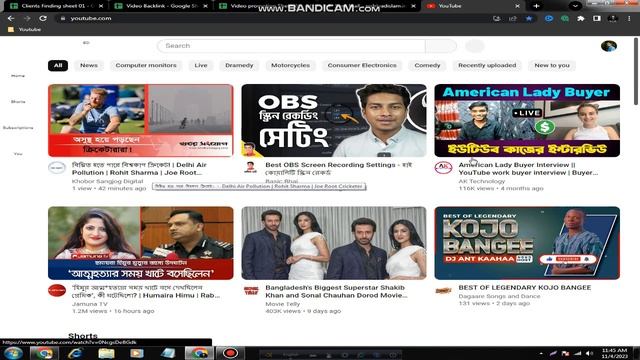This screenshot has height=360, width=640.
Task: Open You section in the sidebar
Action: pyautogui.click(x=18, y=153)
